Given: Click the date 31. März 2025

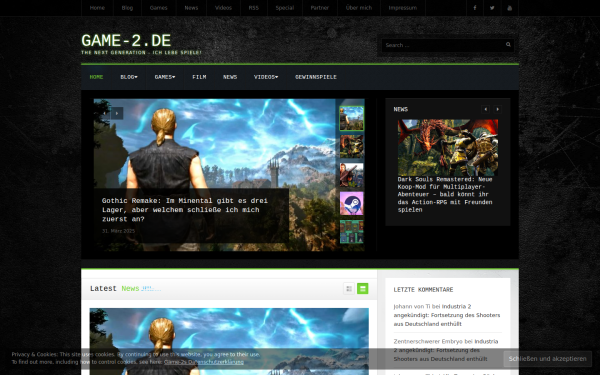Looking at the screenshot, I should 118,231.
